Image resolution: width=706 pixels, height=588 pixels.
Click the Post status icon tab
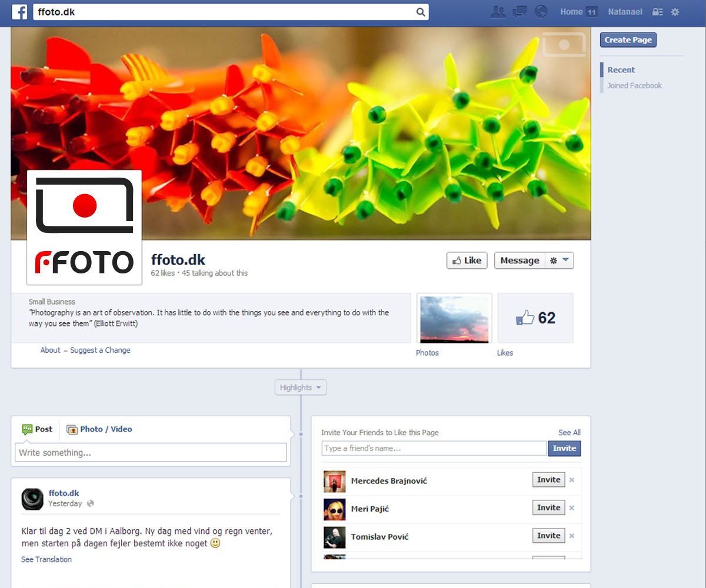pos(37,429)
